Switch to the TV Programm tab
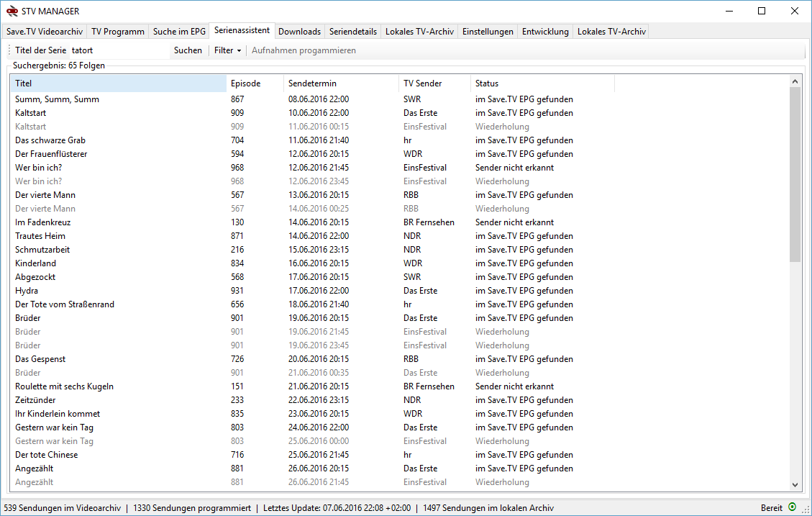Screen dimensions: 812x516 click(117, 31)
